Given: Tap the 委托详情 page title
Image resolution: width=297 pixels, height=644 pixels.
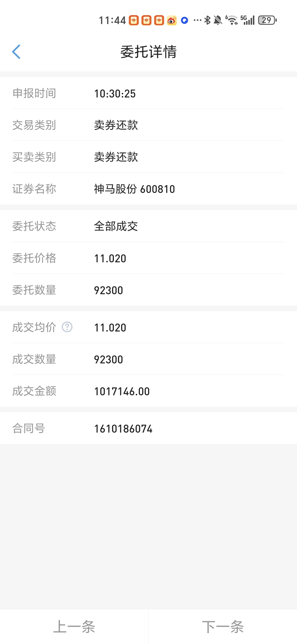Looking at the screenshot, I should 148,52.
